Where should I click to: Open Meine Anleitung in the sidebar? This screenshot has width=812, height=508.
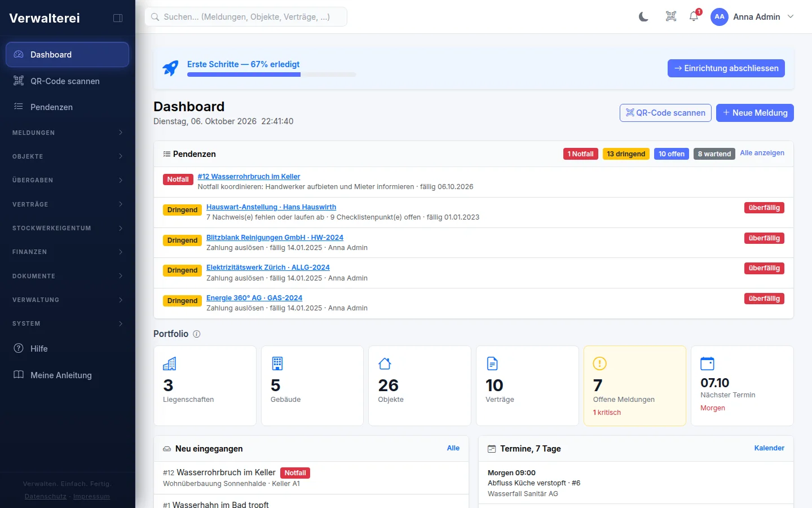68,375
